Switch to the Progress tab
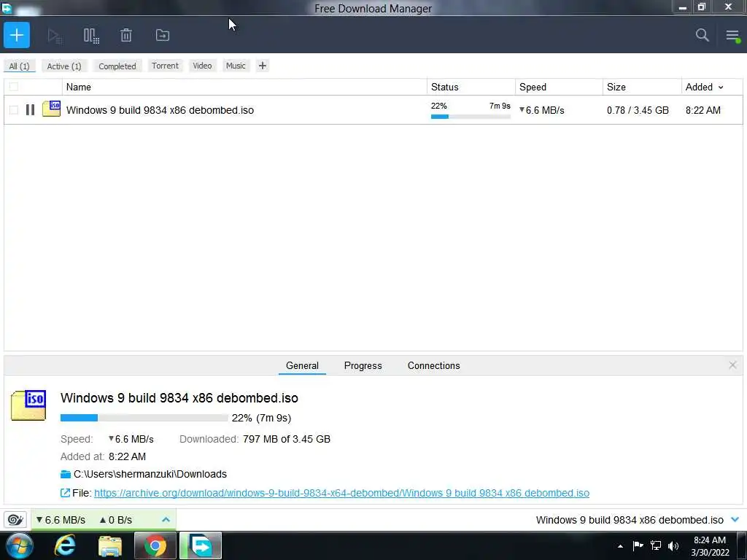Viewport: 747px width, 560px height. [x=363, y=366]
